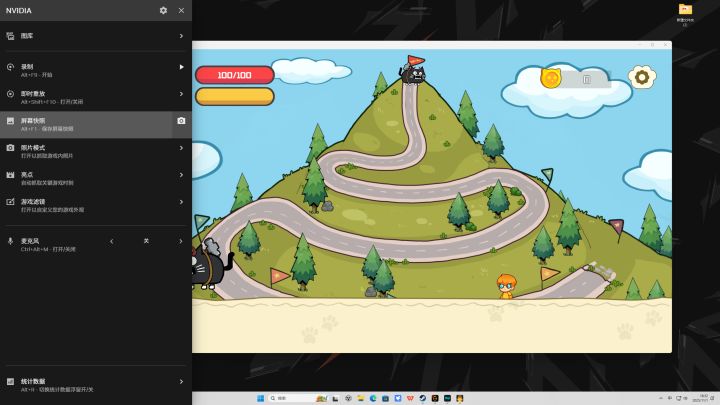Screen dimensions: 720x405
Task: Click the statistics icon beside 统计数据
Action: (x=10, y=382)
